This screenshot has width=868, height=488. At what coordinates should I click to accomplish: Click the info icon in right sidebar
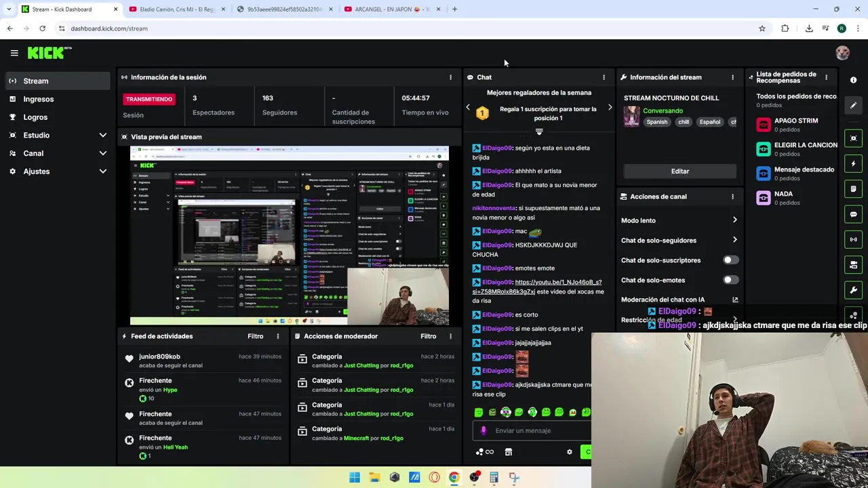[853, 80]
